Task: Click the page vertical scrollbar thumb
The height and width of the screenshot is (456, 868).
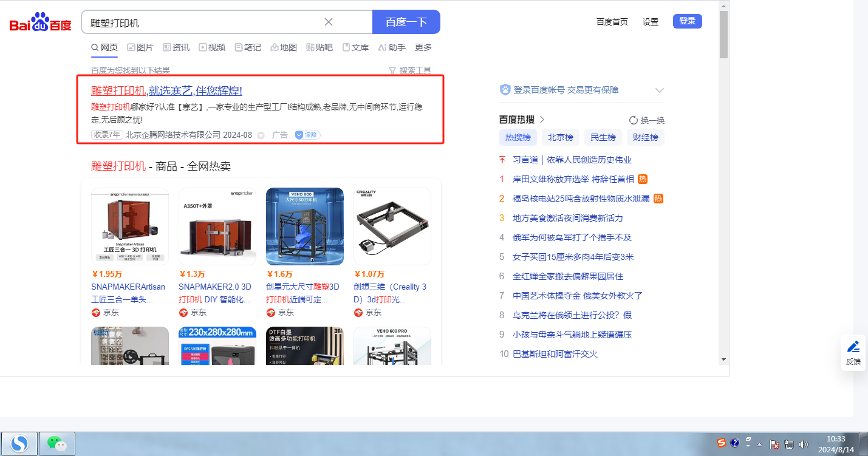Action: click(x=723, y=35)
